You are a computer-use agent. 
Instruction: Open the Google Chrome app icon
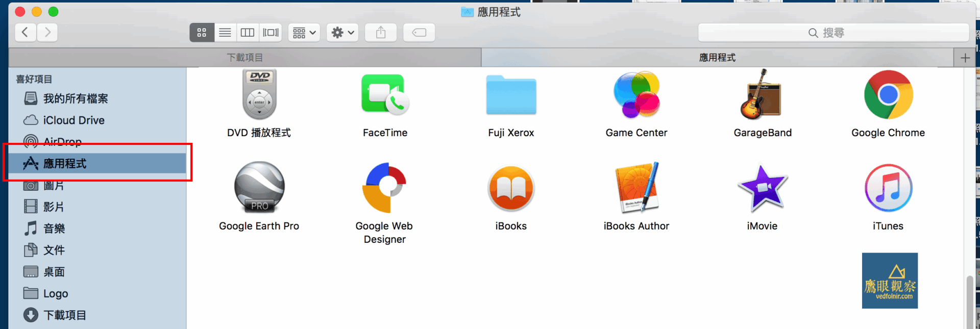888,95
